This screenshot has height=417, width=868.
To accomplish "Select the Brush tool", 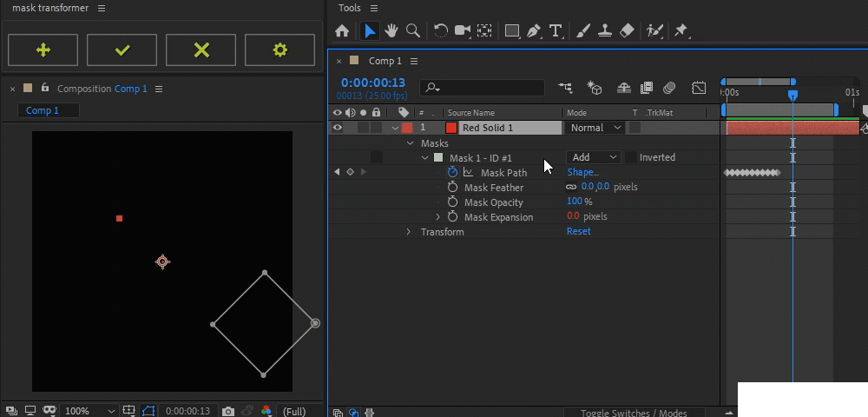I will pyautogui.click(x=583, y=30).
